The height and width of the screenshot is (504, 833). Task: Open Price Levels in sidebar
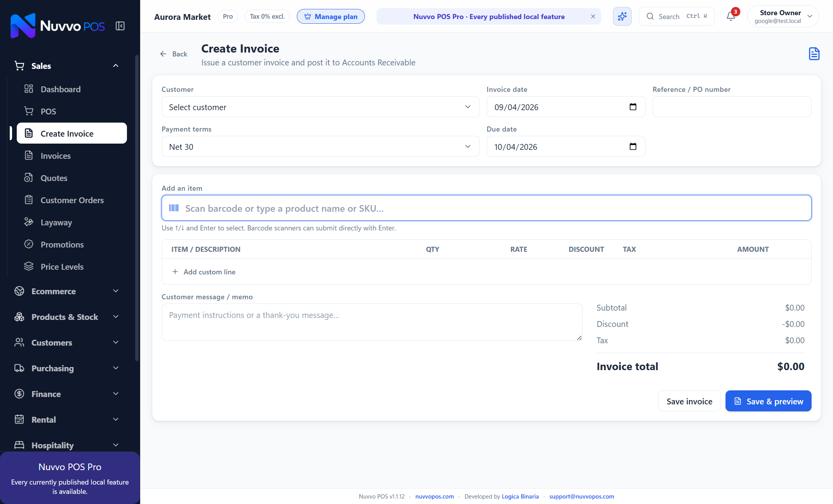pos(71,267)
